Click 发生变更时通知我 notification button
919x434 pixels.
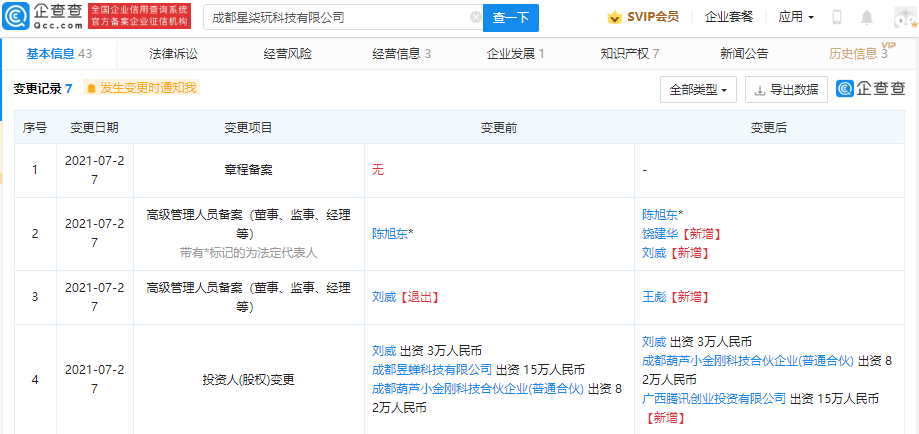141,88
